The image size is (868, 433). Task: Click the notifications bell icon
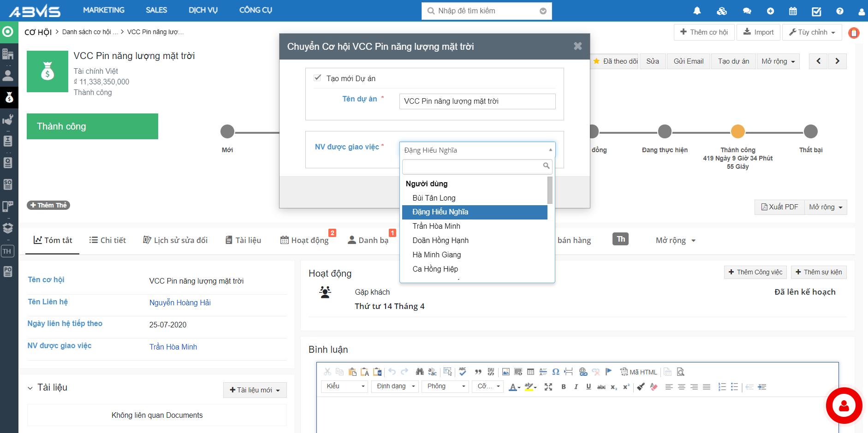(x=697, y=11)
